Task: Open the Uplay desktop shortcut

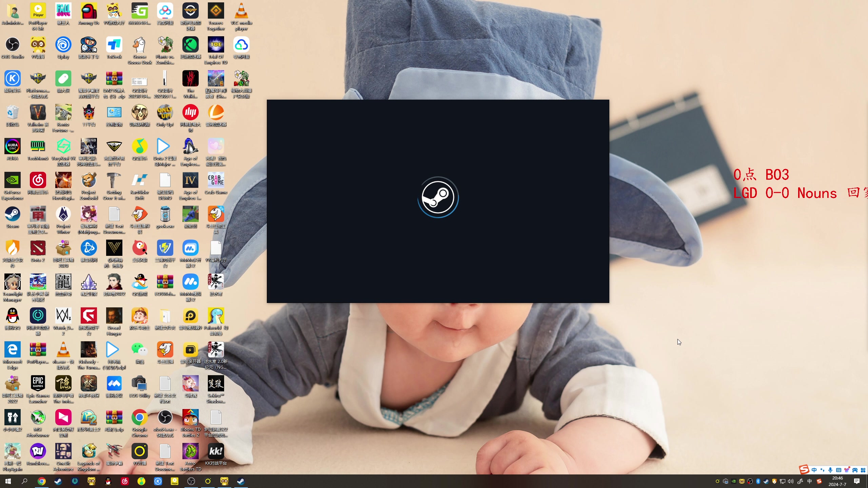Action: point(63,45)
